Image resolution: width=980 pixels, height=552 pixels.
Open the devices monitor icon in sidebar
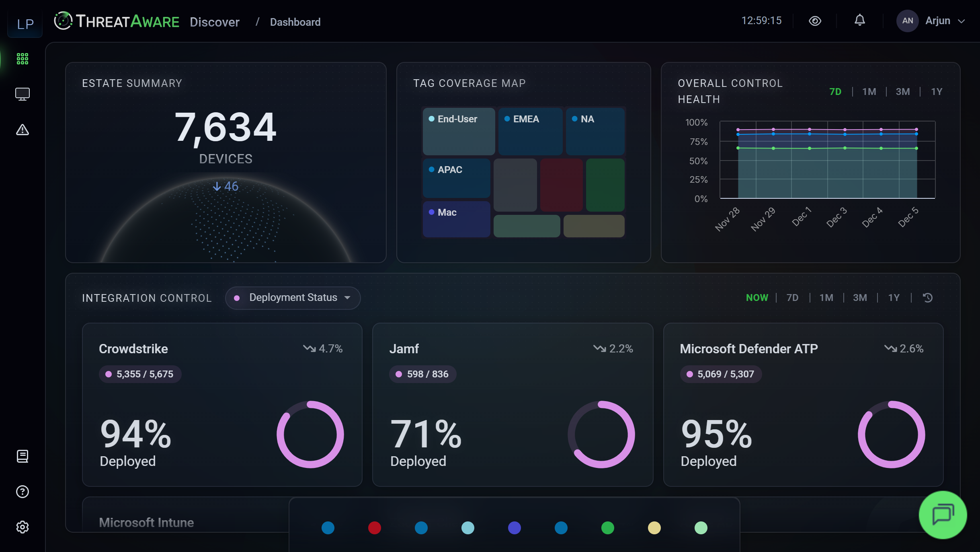(x=23, y=94)
